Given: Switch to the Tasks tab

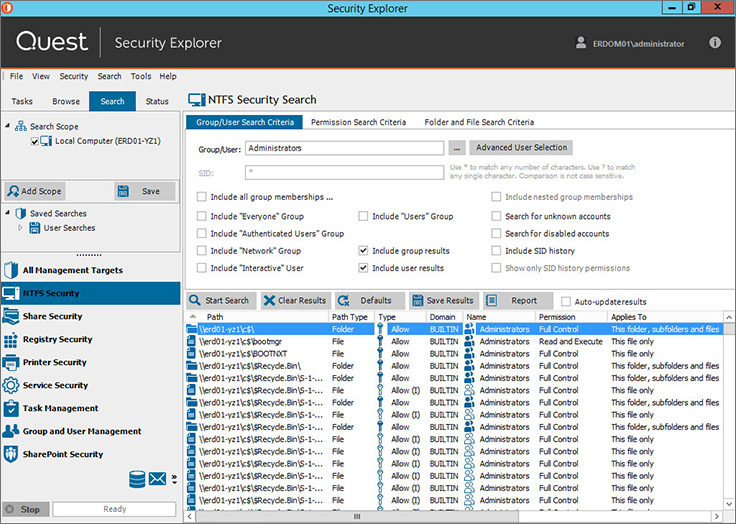Looking at the screenshot, I should pyautogui.click(x=22, y=101).
